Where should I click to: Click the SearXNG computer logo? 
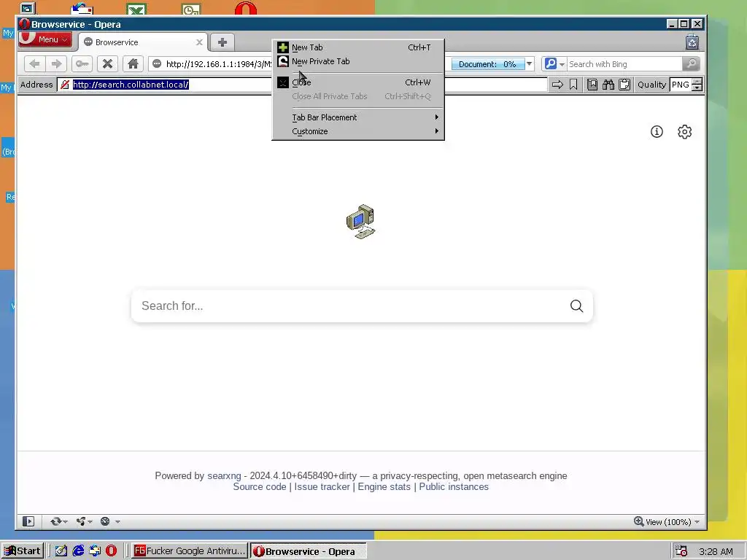click(360, 222)
